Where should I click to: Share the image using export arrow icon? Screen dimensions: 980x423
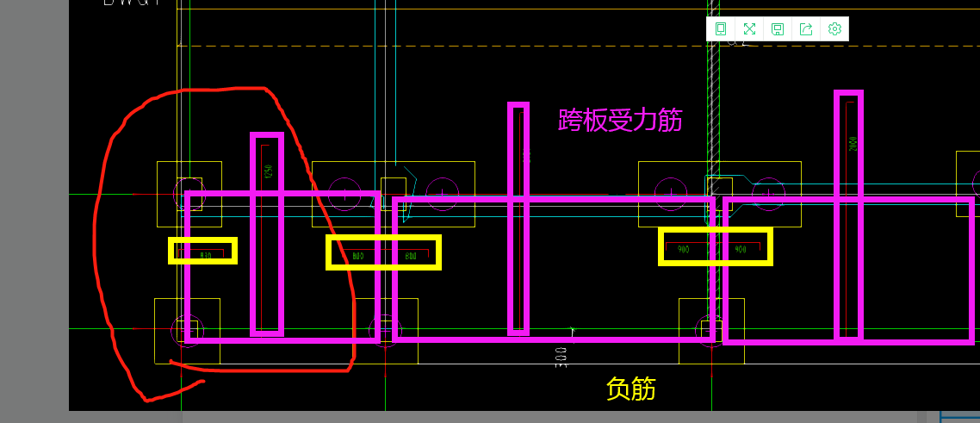pos(806,28)
